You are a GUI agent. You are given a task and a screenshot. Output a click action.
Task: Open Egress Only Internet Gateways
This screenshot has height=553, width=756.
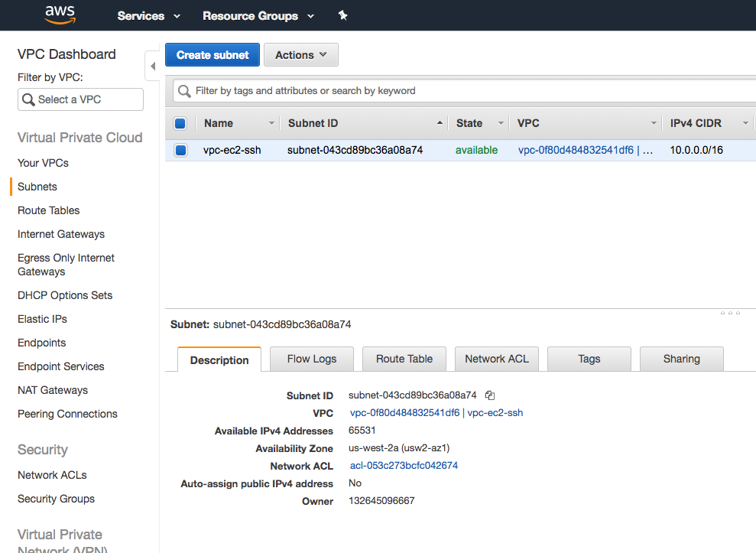tap(66, 265)
